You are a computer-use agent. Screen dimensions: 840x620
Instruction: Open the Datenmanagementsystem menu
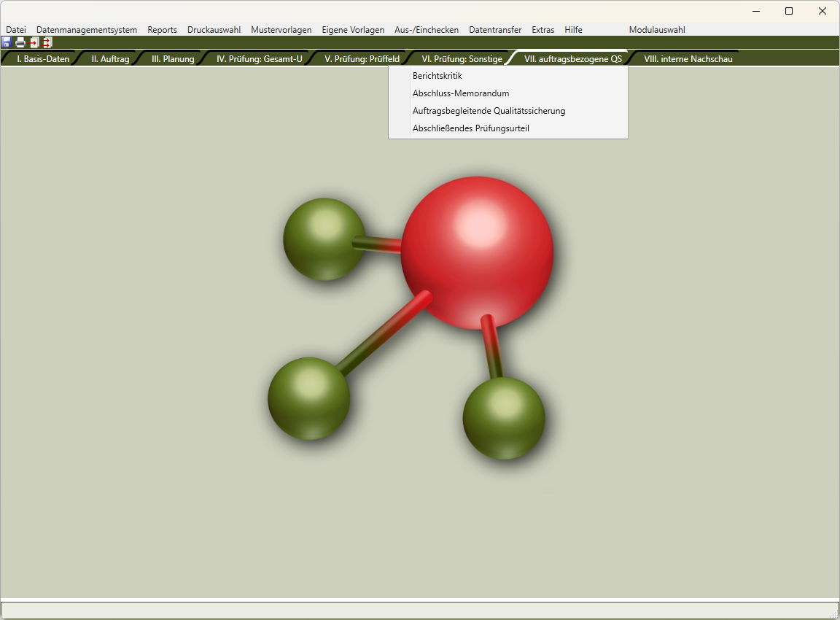click(x=87, y=30)
